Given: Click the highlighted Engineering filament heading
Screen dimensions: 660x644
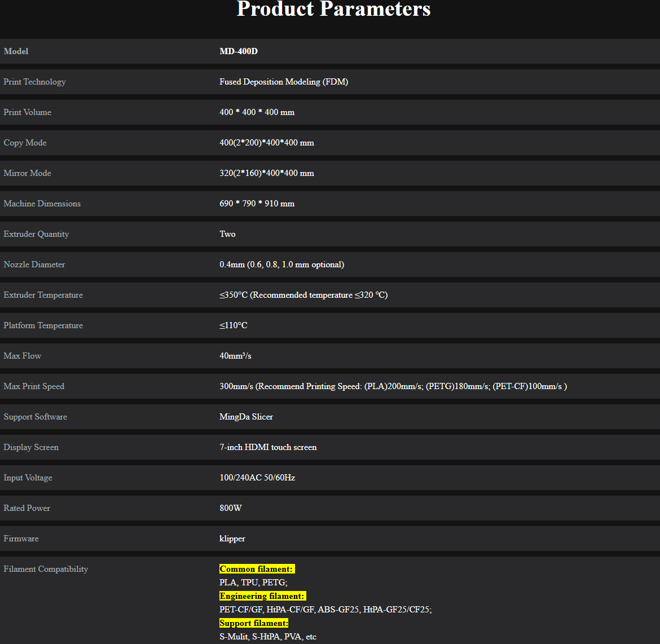Looking at the screenshot, I should tap(262, 596).
